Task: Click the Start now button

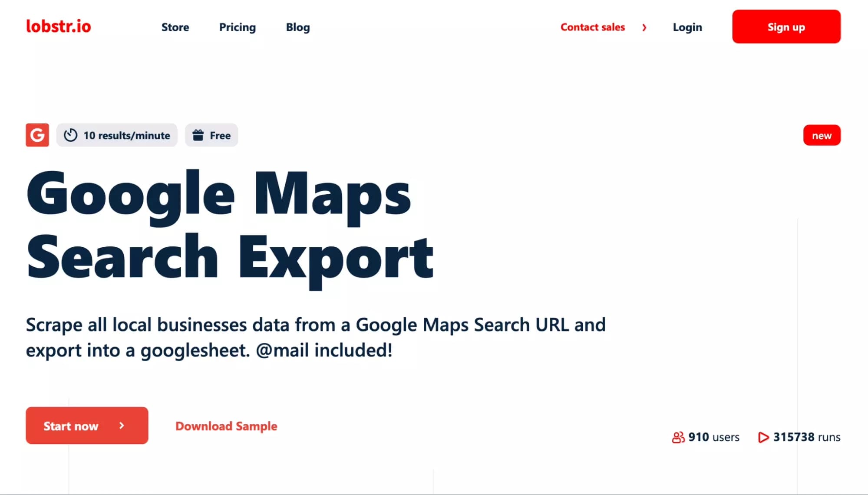Action: [x=87, y=425]
